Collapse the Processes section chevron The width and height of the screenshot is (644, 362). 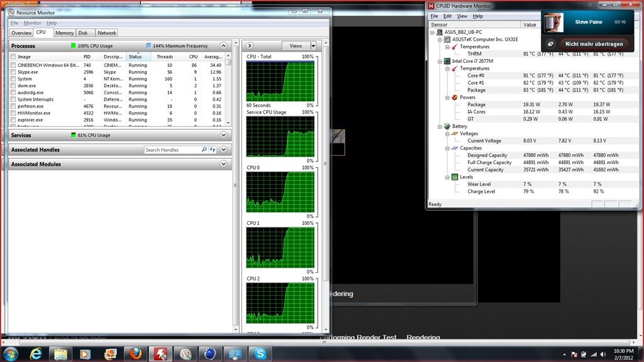tap(223, 45)
